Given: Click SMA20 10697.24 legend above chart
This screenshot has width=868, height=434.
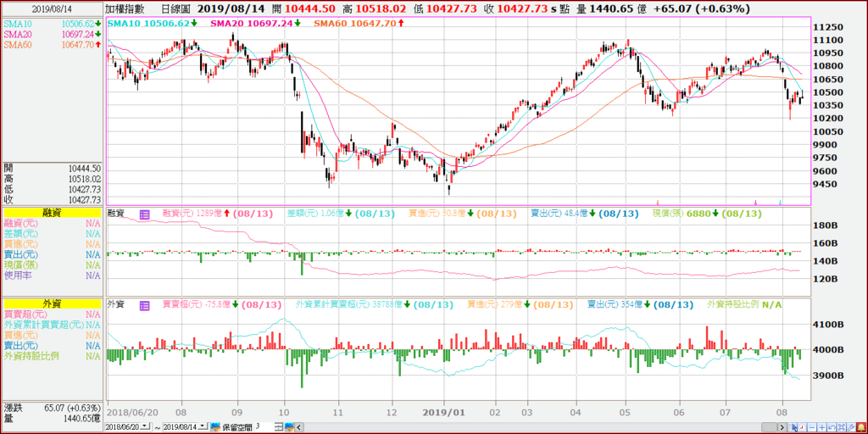Looking at the screenshot, I should pos(254,23).
